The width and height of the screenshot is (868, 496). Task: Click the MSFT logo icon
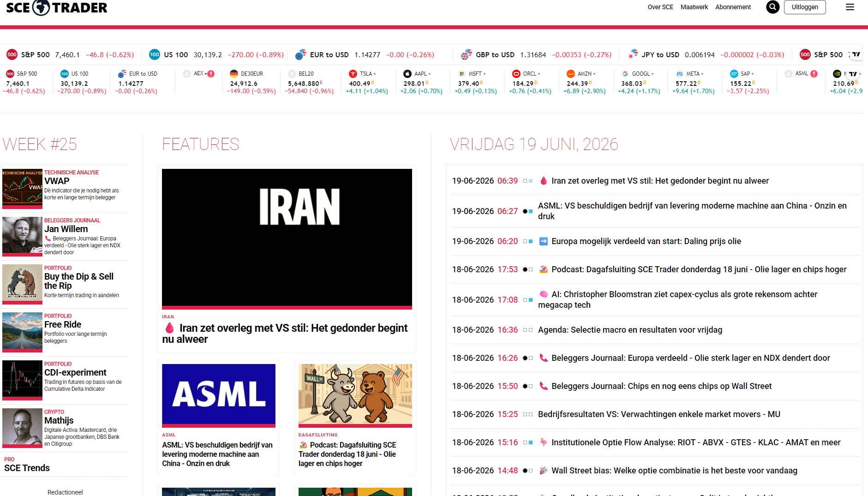pyautogui.click(x=462, y=74)
